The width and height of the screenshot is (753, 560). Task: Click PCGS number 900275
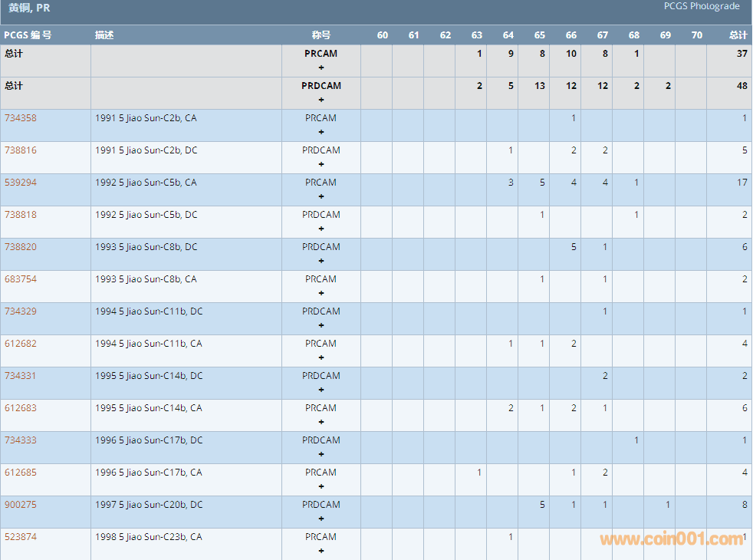(21, 505)
